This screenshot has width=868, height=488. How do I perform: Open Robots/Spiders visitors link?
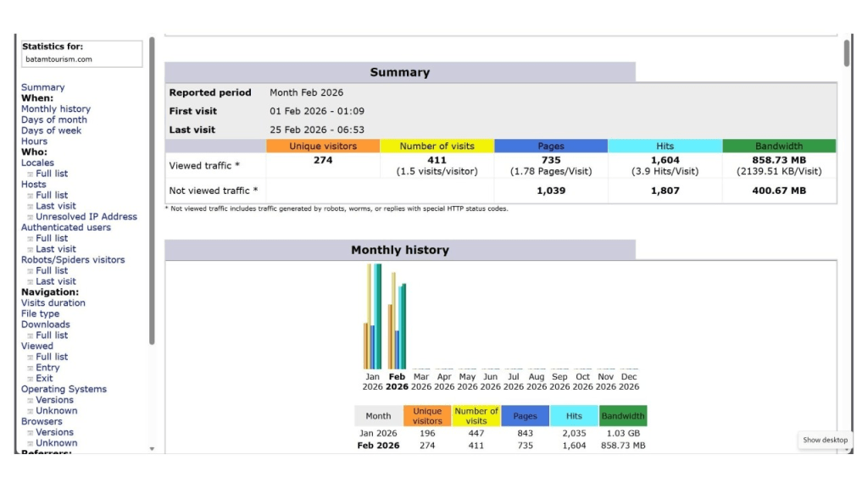tap(72, 260)
